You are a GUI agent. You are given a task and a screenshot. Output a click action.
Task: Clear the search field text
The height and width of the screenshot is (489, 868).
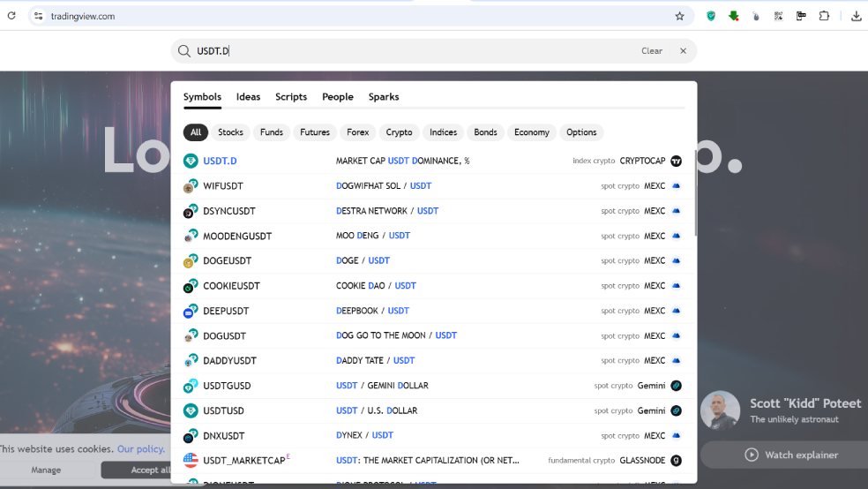point(652,51)
